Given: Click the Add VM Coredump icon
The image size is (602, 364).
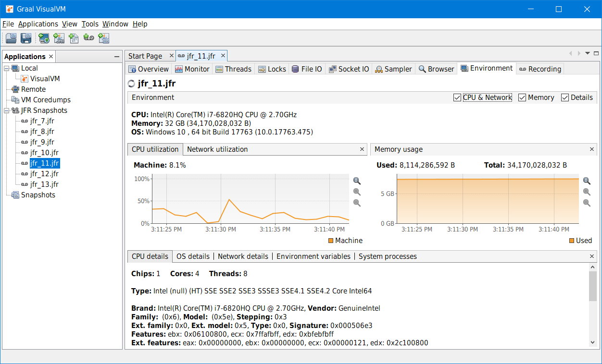Looking at the screenshot, I should pyautogui.click(x=74, y=38).
